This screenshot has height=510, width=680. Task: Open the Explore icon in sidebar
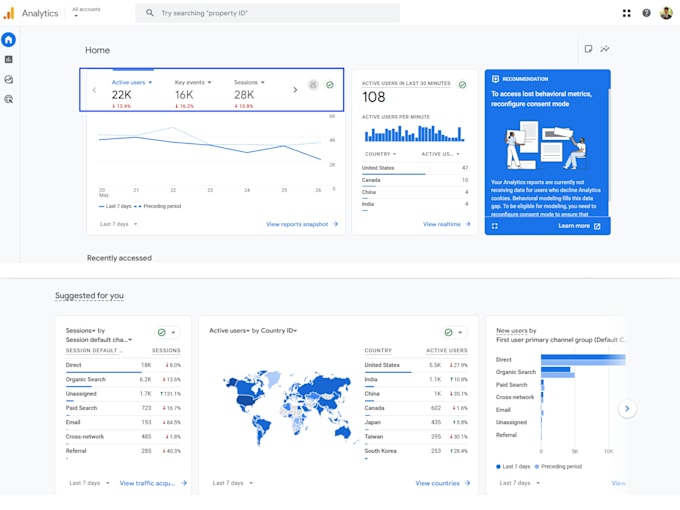click(x=9, y=79)
